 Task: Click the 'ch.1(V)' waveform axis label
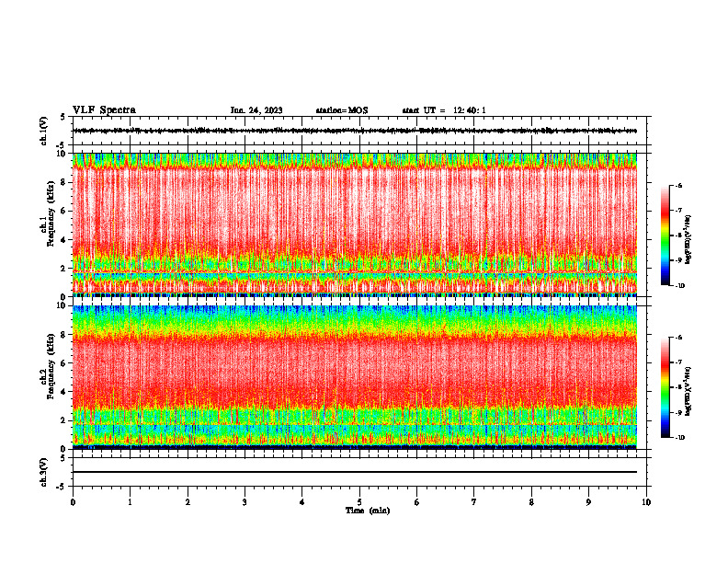[x=44, y=131]
